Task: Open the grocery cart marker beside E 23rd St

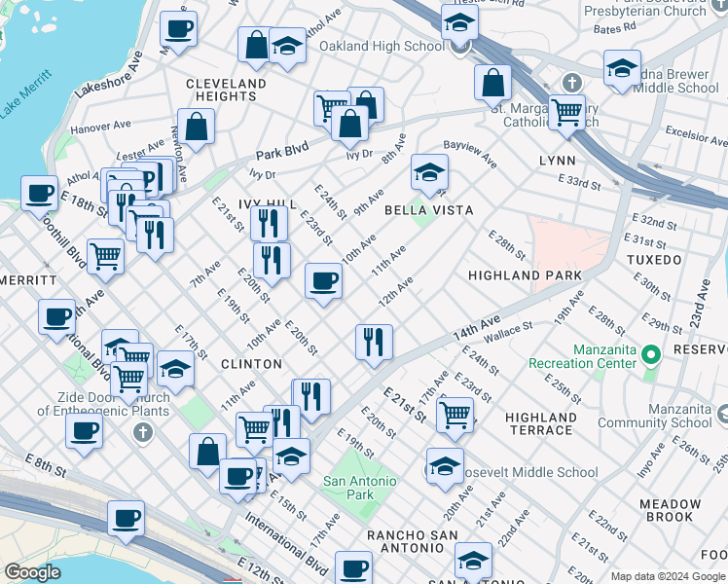Action: coord(455,418)
